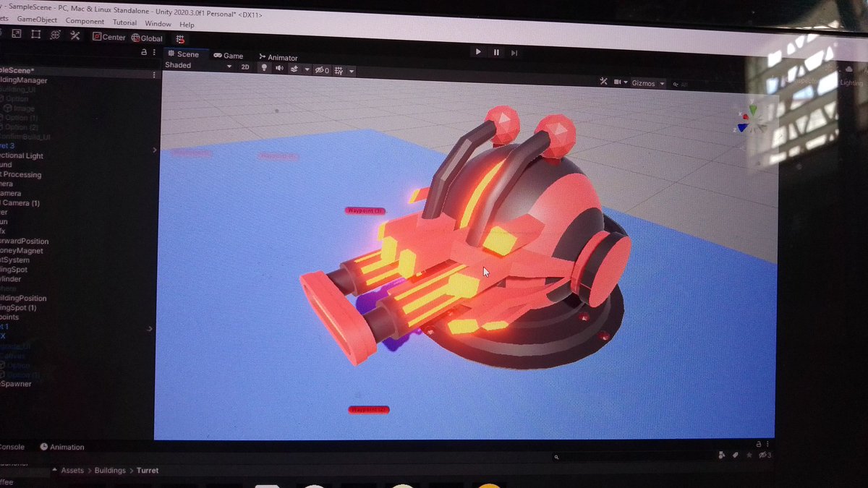Select ForwardPosition in Hierarchy
The image size is (868, 488).
(x=25, y=241)
